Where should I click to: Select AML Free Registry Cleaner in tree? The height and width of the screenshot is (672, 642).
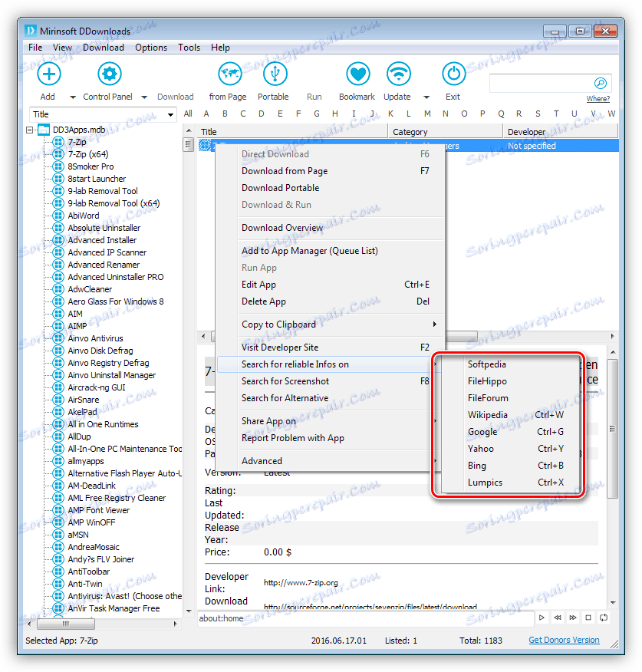117,498
